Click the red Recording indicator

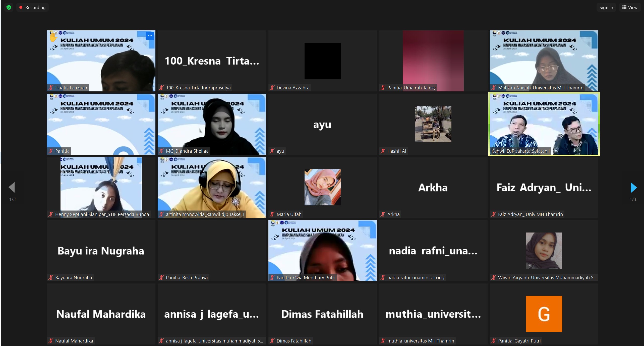[32, 8]
